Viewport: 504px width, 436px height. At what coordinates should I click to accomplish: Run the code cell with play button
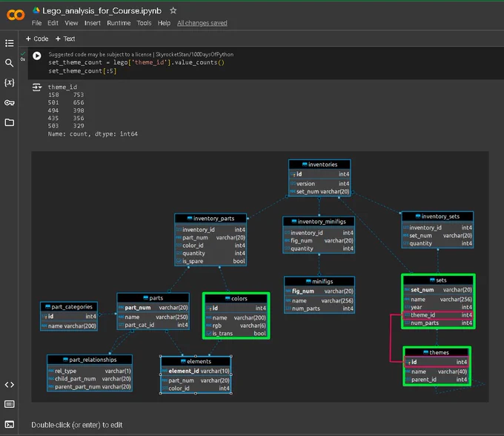(x=37, y=56)
